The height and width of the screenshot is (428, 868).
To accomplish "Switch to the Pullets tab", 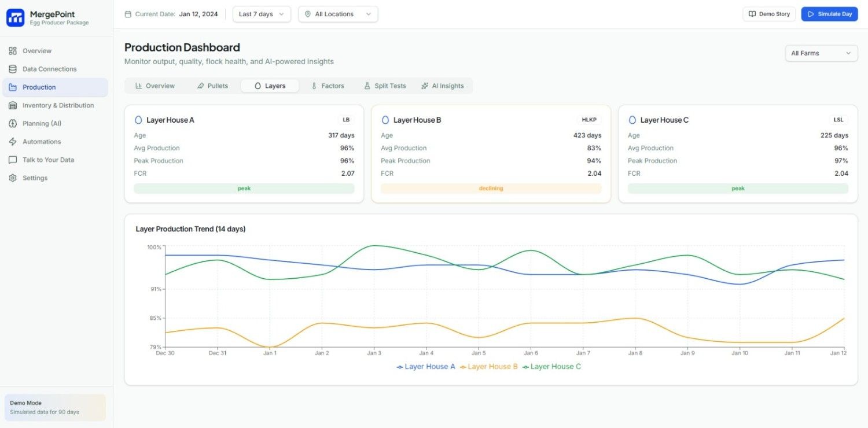I will point(213,85).
